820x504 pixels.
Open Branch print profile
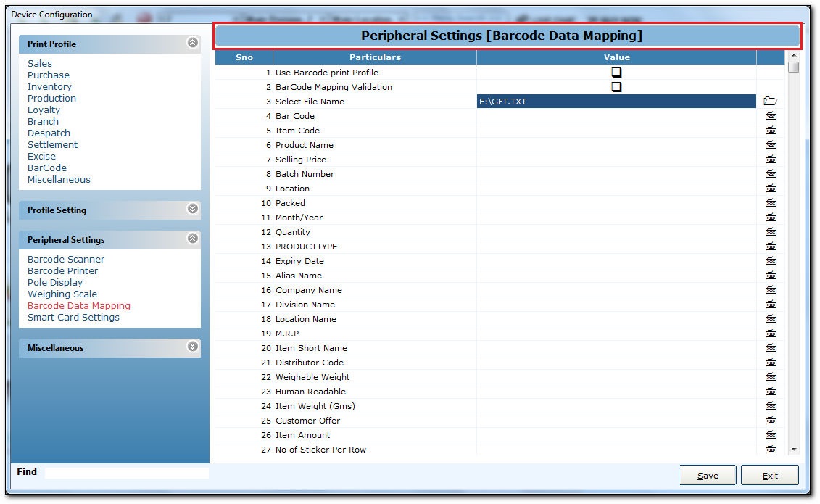pos(43,121)
